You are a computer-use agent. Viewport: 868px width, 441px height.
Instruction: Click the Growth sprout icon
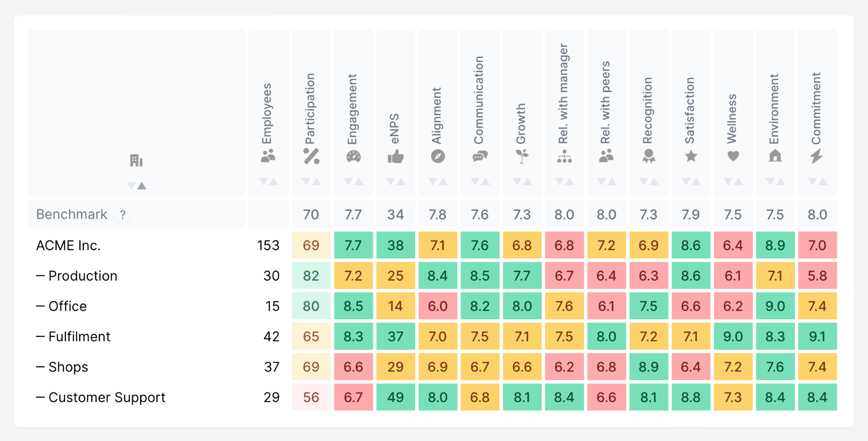[522, 156]
